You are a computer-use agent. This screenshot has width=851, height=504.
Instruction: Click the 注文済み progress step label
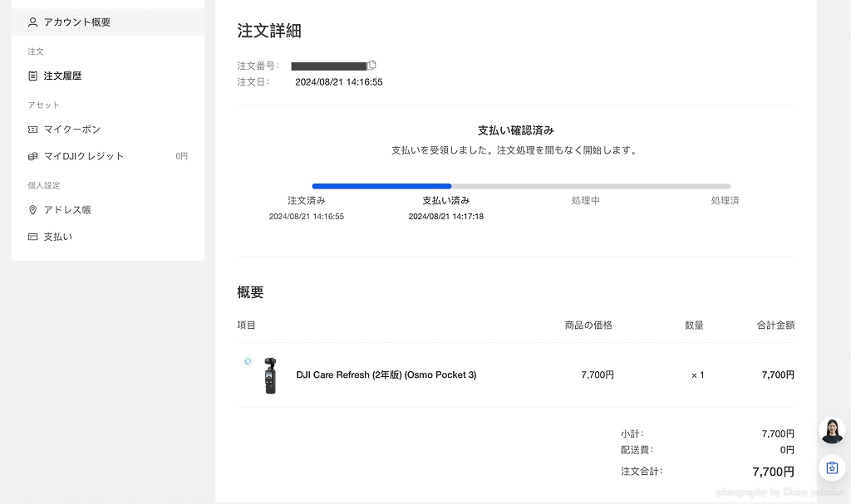click(306, 201)
